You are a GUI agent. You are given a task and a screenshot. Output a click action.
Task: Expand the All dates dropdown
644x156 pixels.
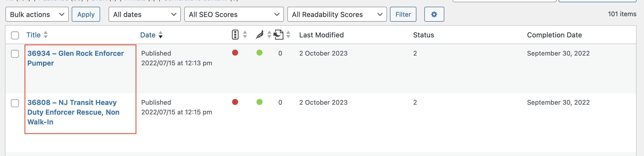click(x=144, y=14)
